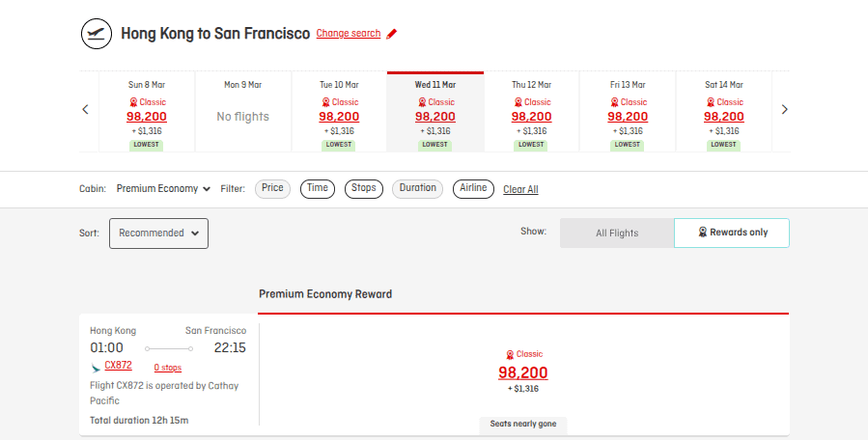
Task: Switch to All Flights view
Action: pyautogui.click(x=617, y=233)
